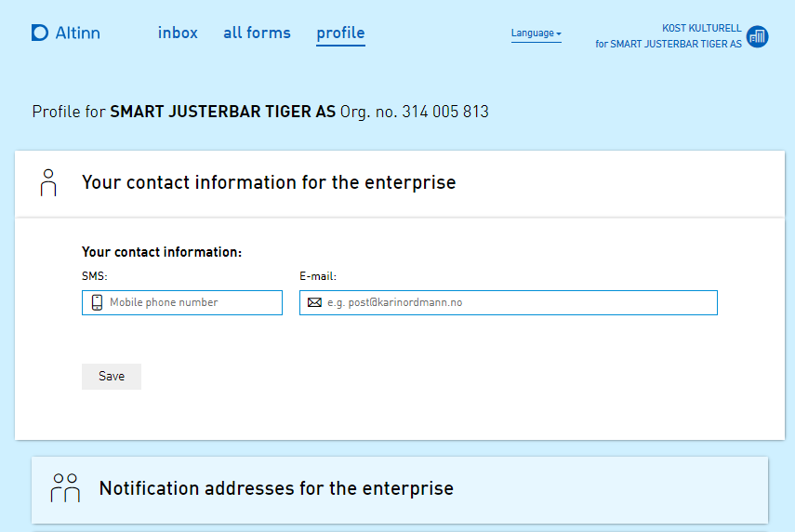
Task: Click the 'E-mail:' field label
Action: coord(317,276)
